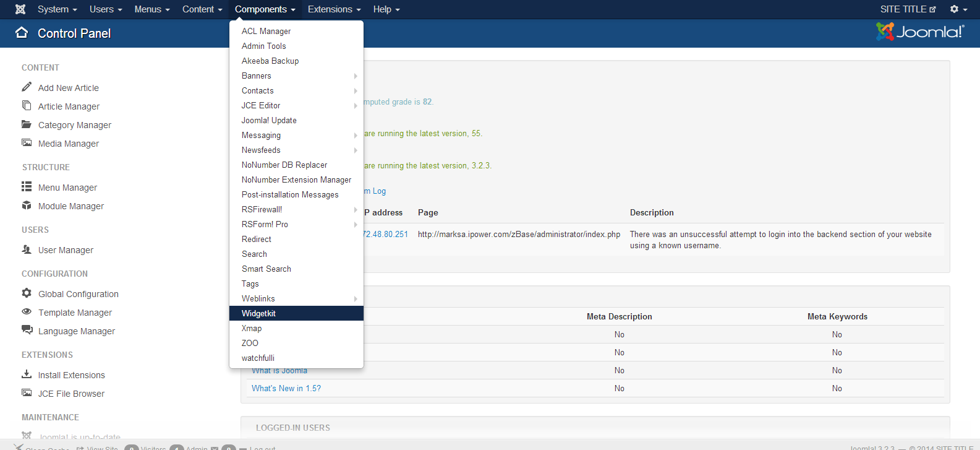980x450 pixels.
Task: Open the settings gear dropdown
Action: coord(958,9)
